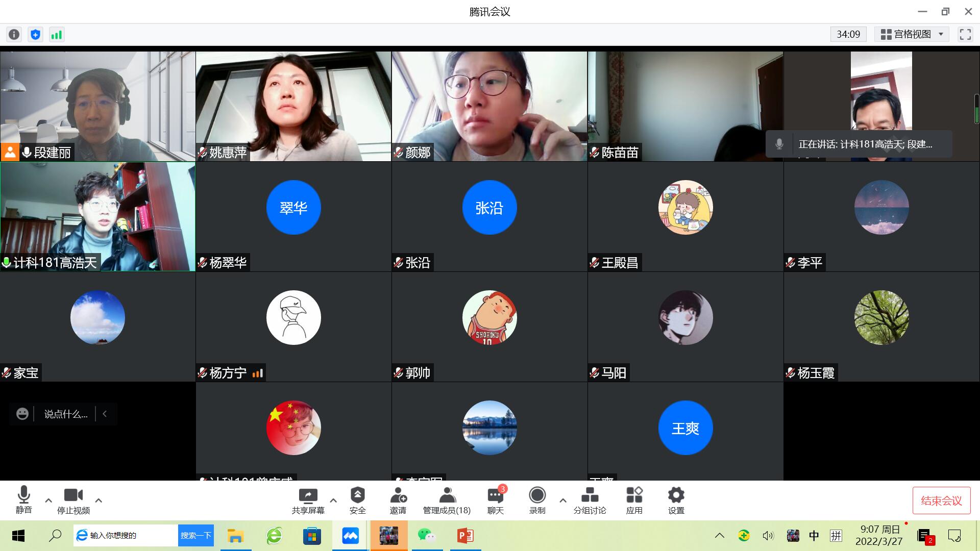Click the 说点什么... chat input

pyautogui.click(x=65, y=414)
